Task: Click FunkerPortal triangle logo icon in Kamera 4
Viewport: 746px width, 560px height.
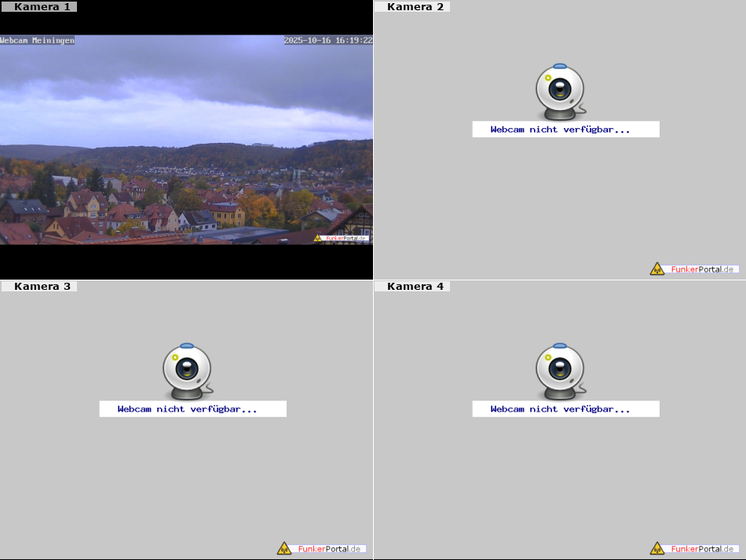Action: click(657, 548)
